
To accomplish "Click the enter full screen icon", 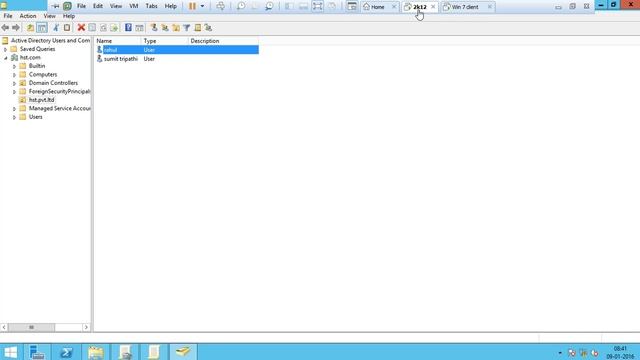I will pyautogui.click(x=318, y=6).
